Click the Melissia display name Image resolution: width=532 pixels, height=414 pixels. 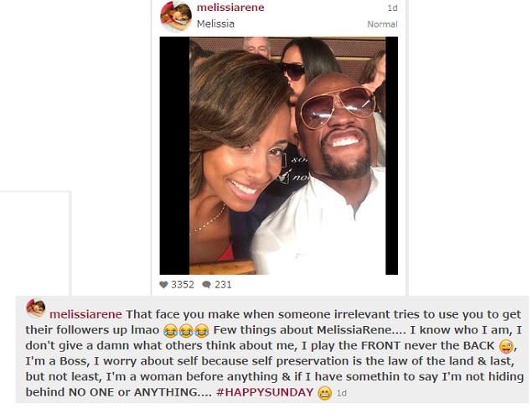tap(215, 24)
